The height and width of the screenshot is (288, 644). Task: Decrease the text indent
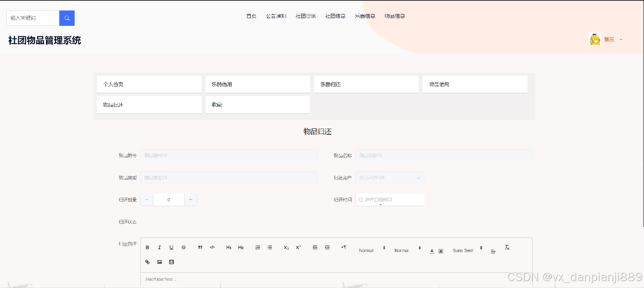(315, 247)
